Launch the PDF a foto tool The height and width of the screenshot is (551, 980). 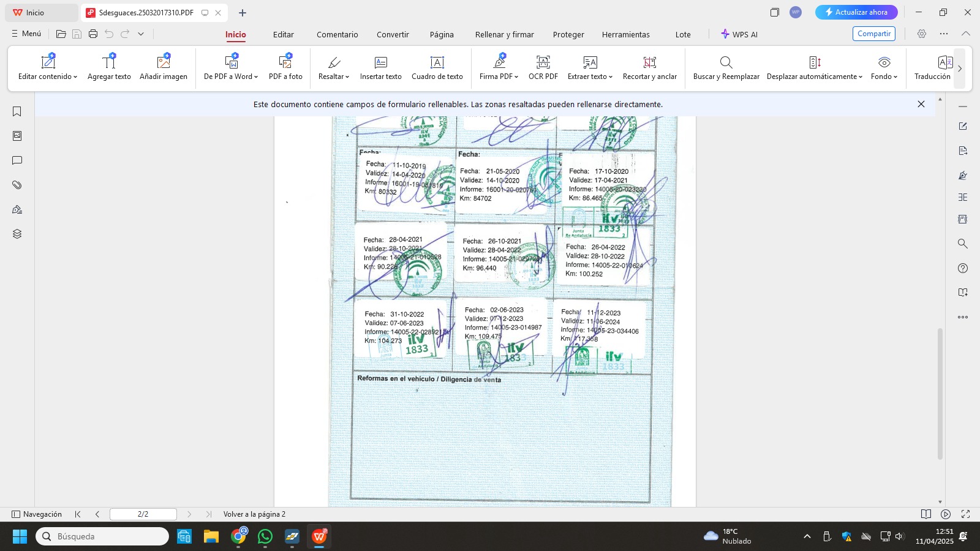coord(285,67)
